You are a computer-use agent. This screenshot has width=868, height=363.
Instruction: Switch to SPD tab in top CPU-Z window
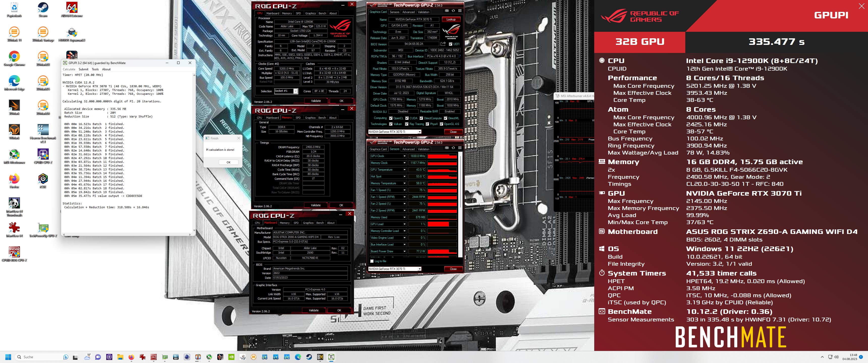(298, 13)
